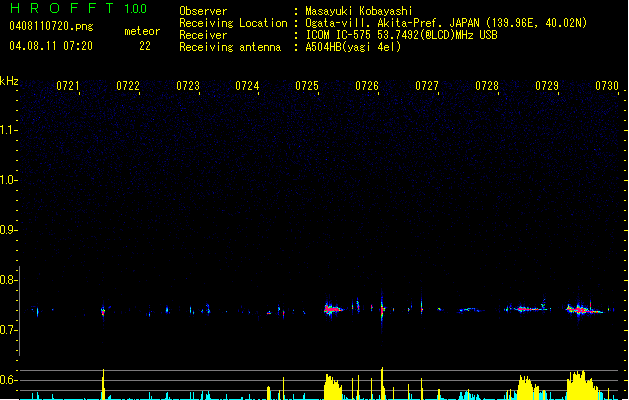Click time marker 0726
Viewport: 629px width, 400px height.
(x=367, y=85)
